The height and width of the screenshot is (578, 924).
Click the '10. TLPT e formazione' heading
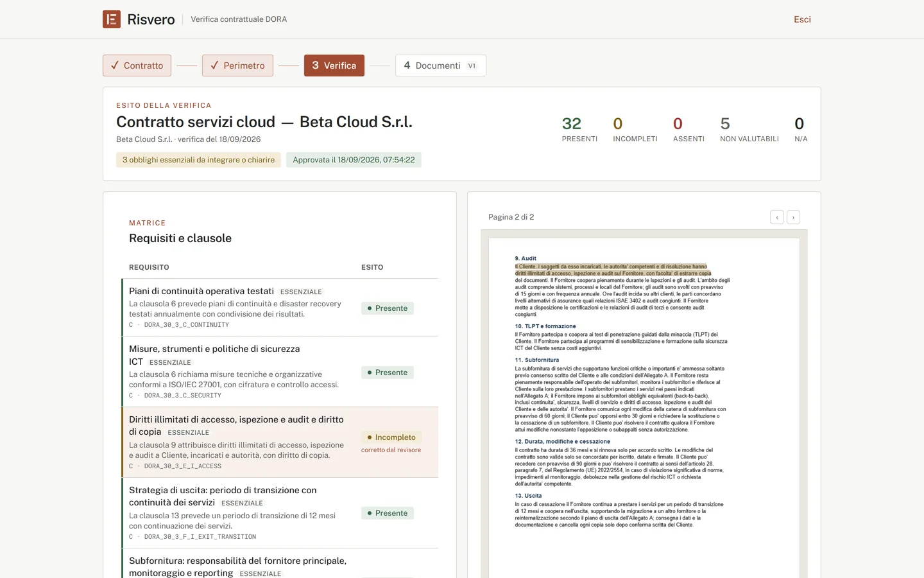point(545,326)
